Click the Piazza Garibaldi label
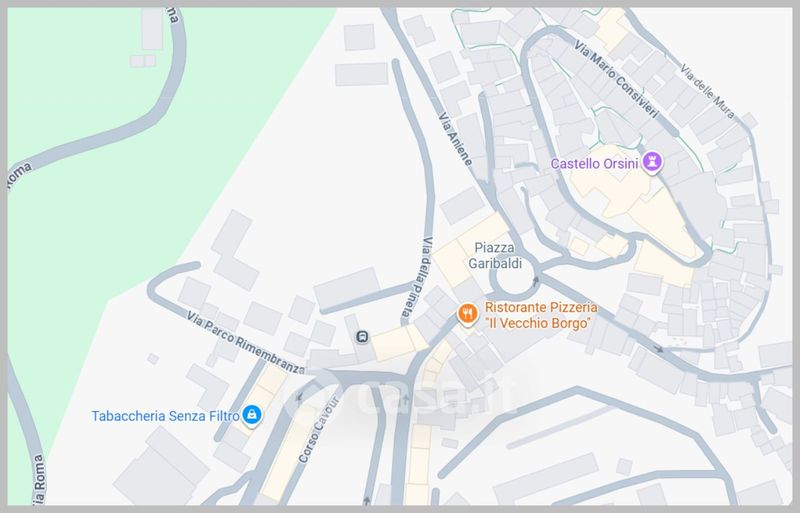The width and height of the screenshot is (800, 513). (495, 255)
